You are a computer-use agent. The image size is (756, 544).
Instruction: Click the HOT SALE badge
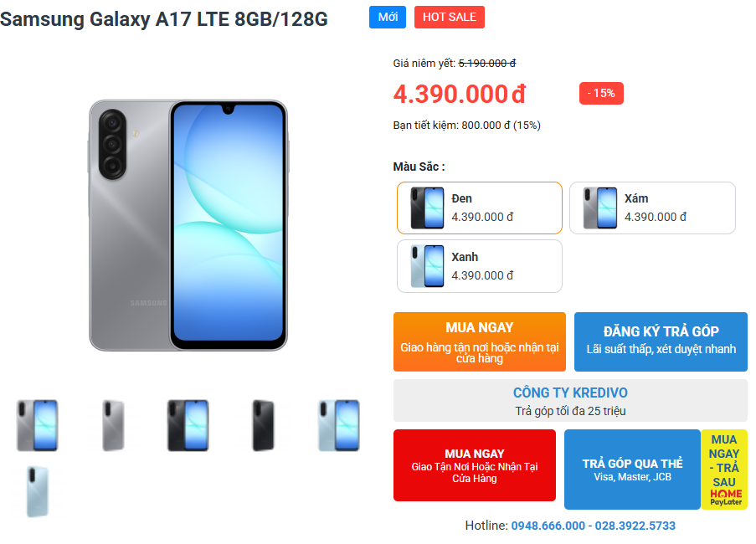[x=450, y=18]
